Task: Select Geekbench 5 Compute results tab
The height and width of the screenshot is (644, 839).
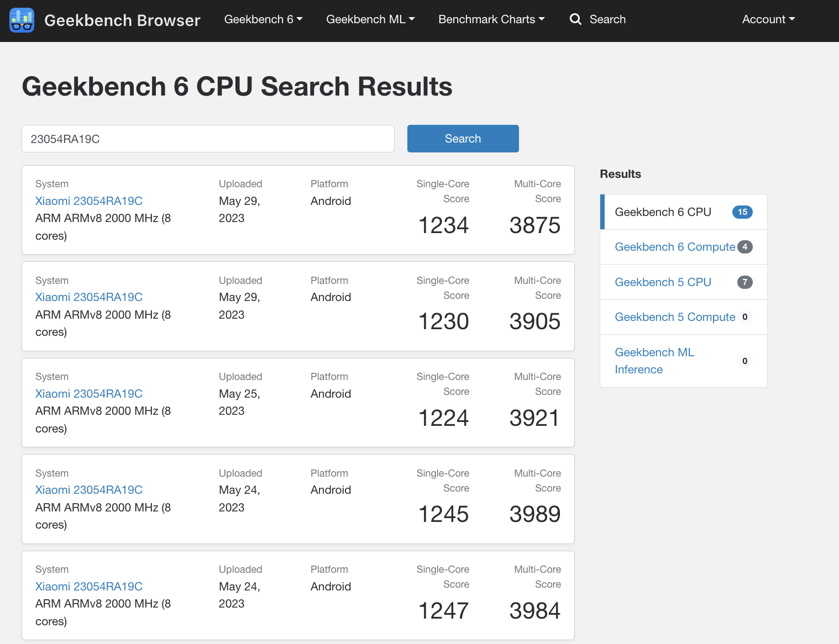Action: [x=684, y=317]
